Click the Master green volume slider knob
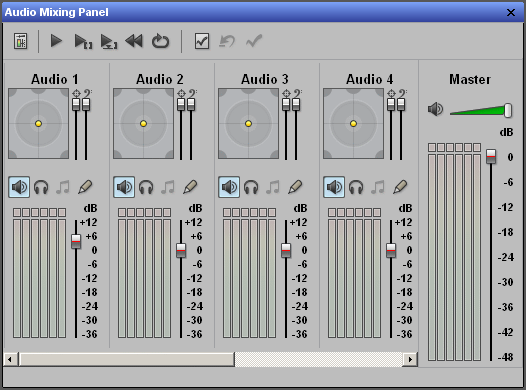Image resolution: width=526 pixels, height=390 pixels. 508,110
